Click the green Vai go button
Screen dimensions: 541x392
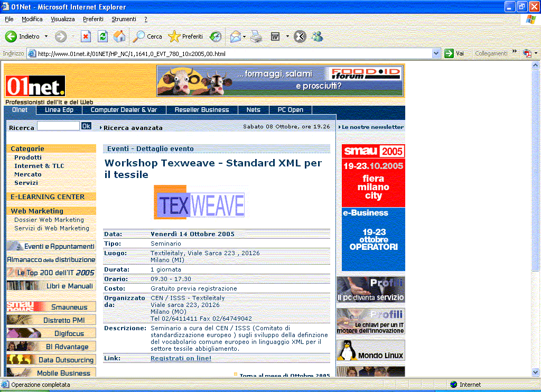[454, 53]
